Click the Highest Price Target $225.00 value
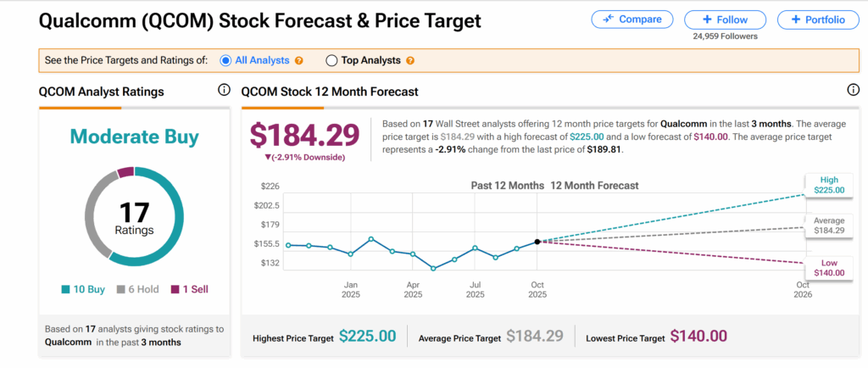Viewport: 868px width, 368px height. click(x=367, y=336)
